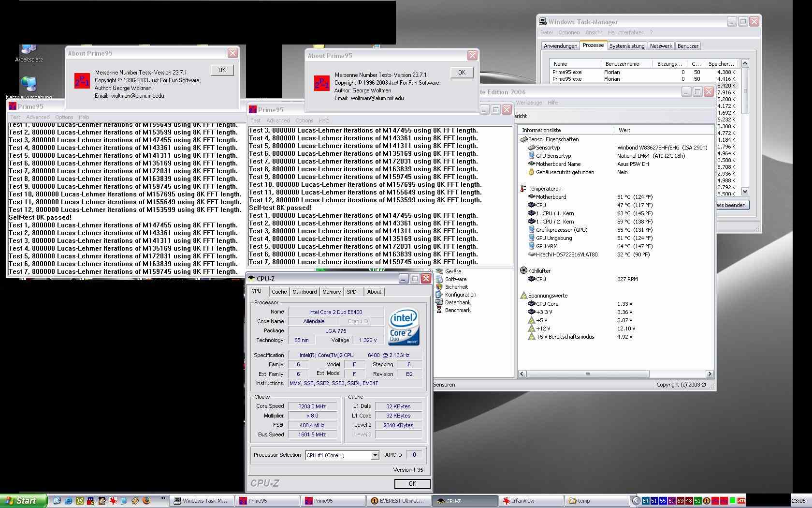
Task: Click the EVEREST info tray icon
Action: tap(706, 501)
